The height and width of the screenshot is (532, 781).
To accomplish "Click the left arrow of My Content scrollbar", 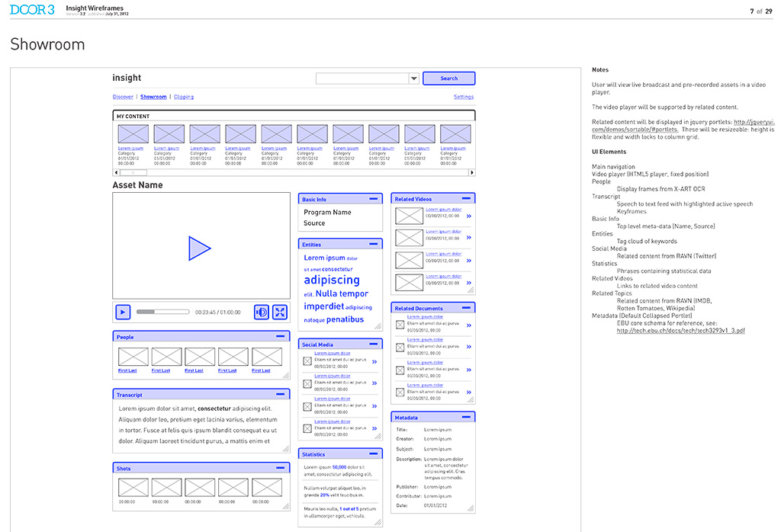I will click(116, 173).
